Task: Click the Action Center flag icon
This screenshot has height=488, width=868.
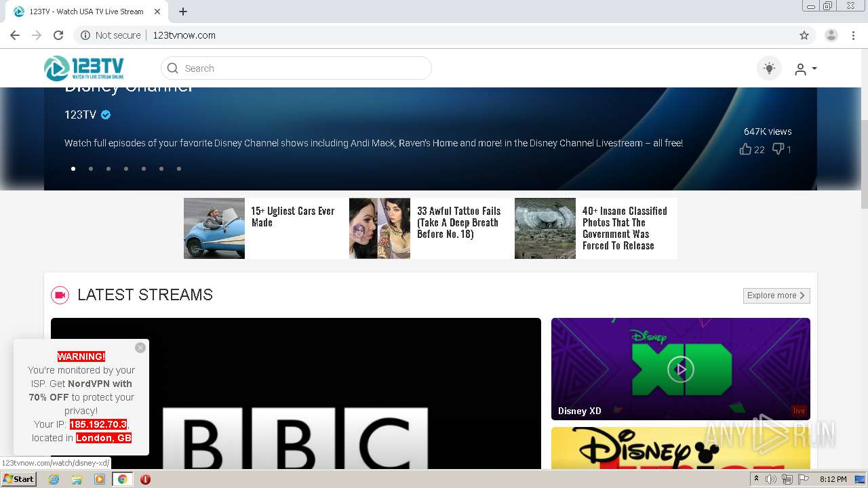Action: 804,479
